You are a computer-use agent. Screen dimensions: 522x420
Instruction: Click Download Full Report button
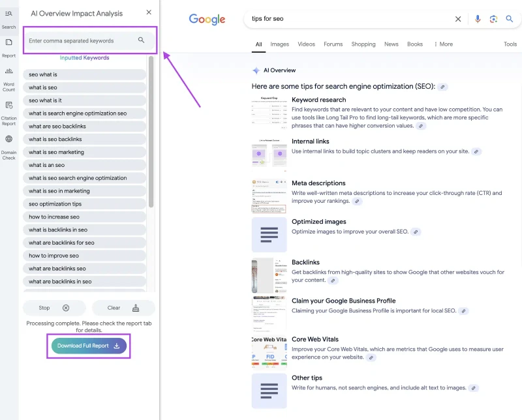pyautogui.click(x=89, y=346)
